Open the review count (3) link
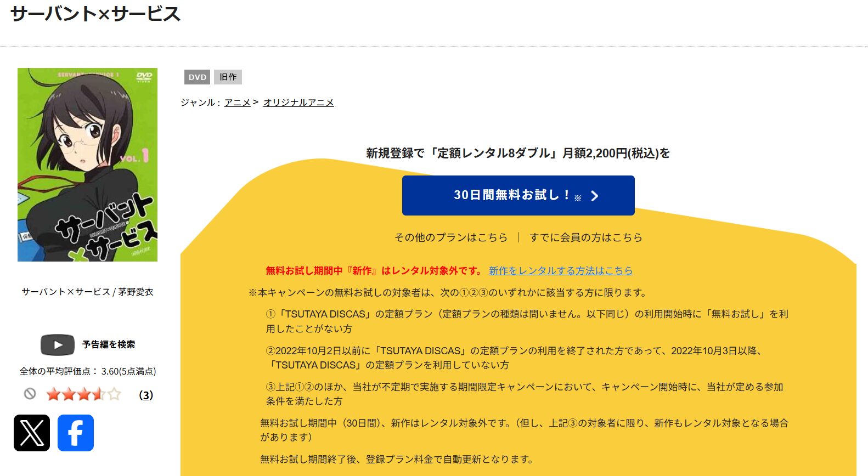The image size is (868, 476). [146, 395]
